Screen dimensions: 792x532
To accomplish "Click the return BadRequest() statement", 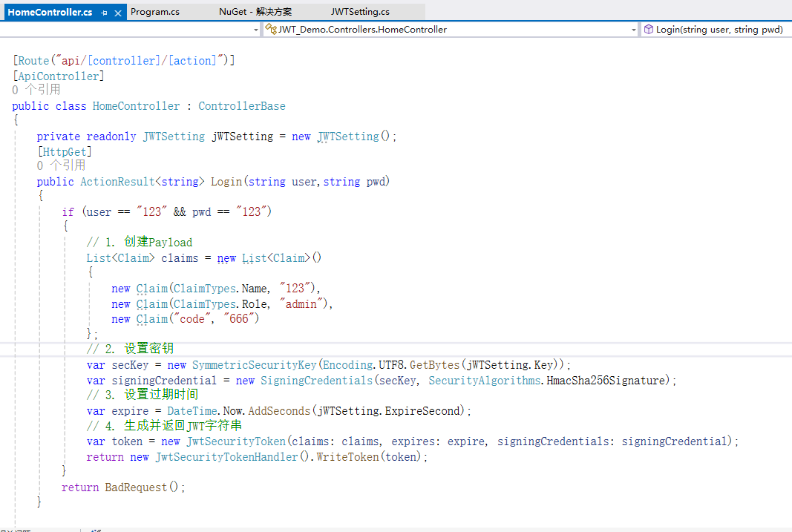I will pos(122,487).
